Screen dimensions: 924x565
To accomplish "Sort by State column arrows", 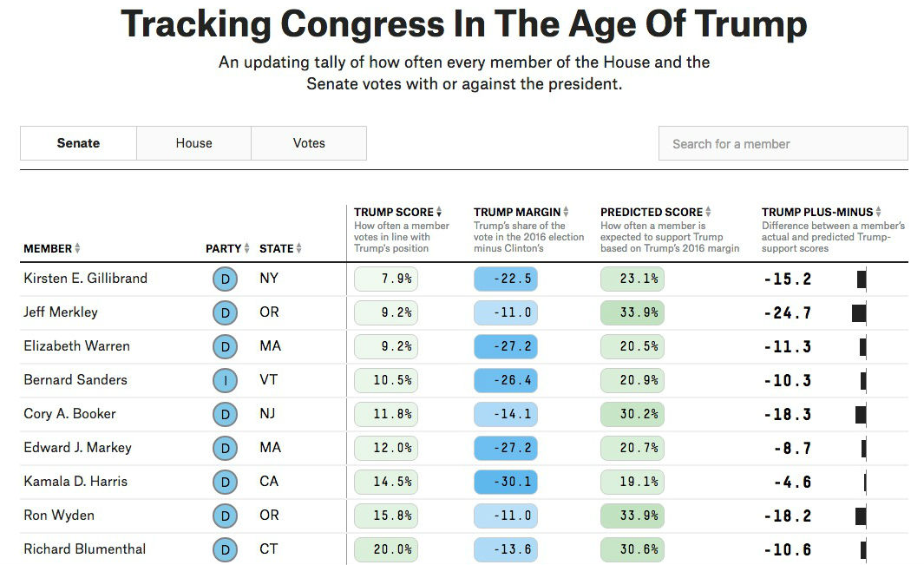I will [298, 248].
